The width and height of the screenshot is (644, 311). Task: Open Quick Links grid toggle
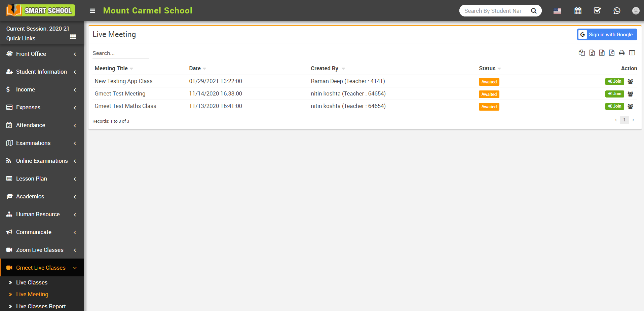(x=73, y=37)
